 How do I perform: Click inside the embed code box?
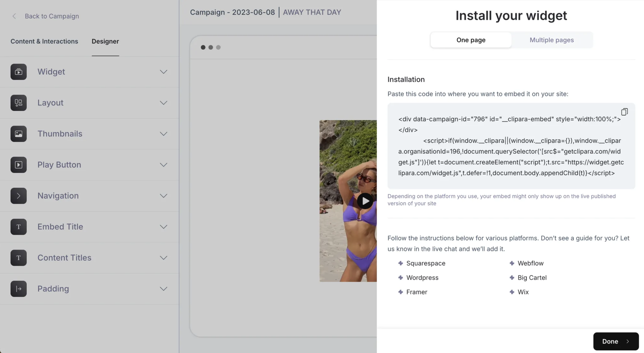pos(511,146)
